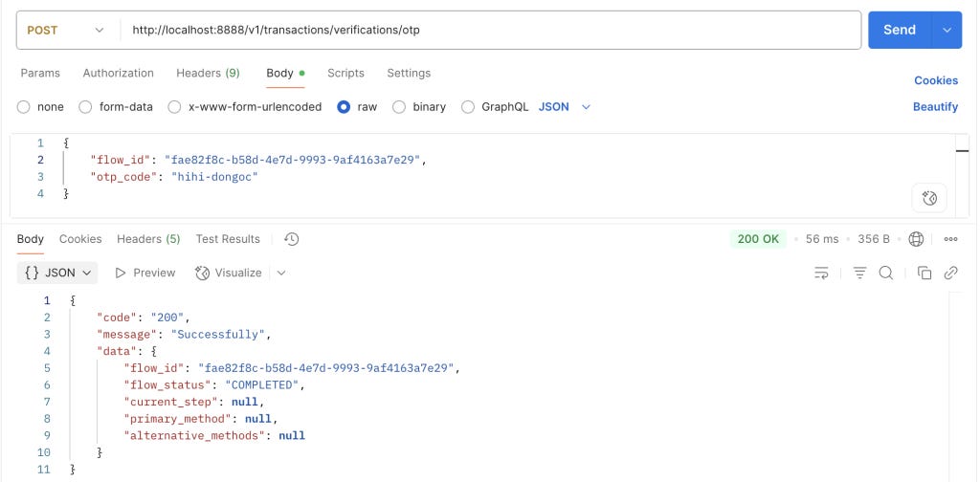Click the 56 ms response time

tap(822, 239)
